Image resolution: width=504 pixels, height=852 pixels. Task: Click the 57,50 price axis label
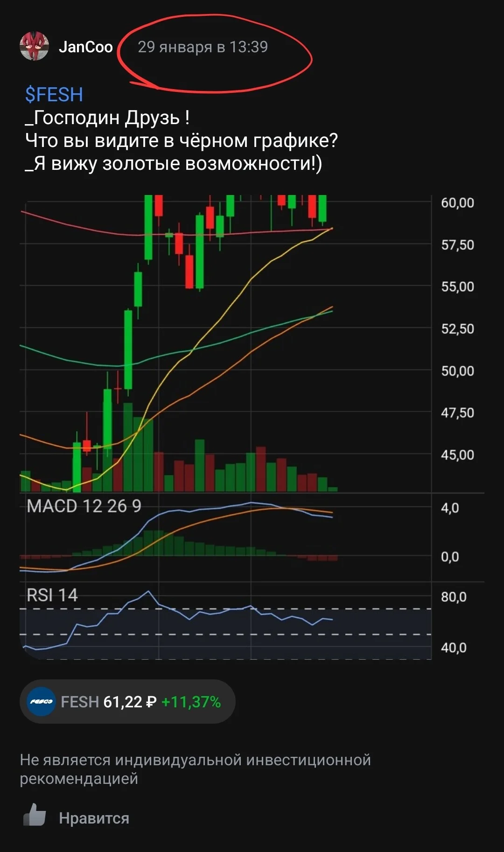pyautogui.click(x=457, y=245)
